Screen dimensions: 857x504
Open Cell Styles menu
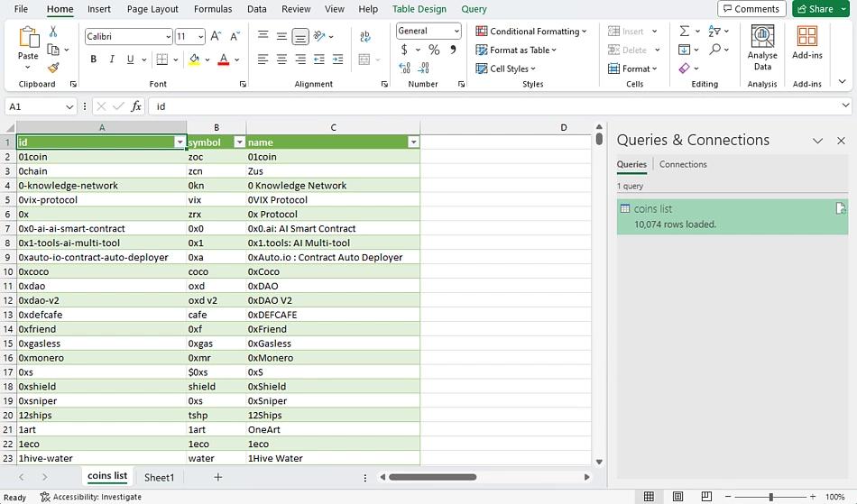pyautogui.click(x=505, y=69)
